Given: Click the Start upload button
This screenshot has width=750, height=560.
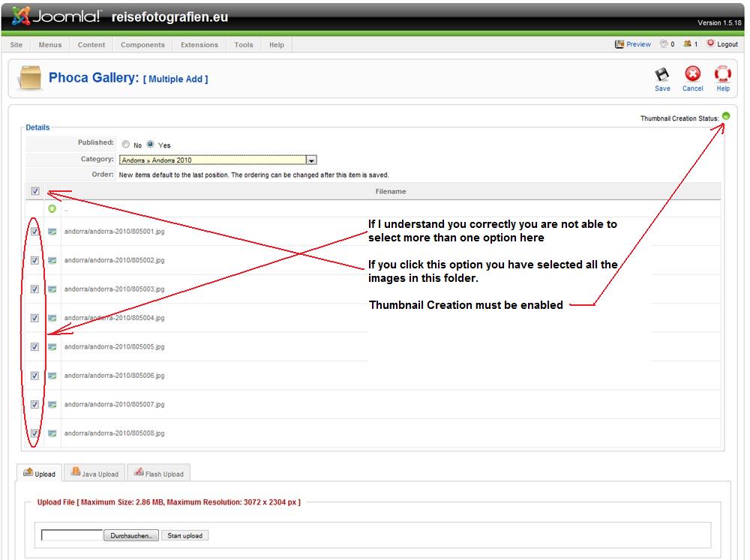Looking at the screenshot, I should 184,535.
